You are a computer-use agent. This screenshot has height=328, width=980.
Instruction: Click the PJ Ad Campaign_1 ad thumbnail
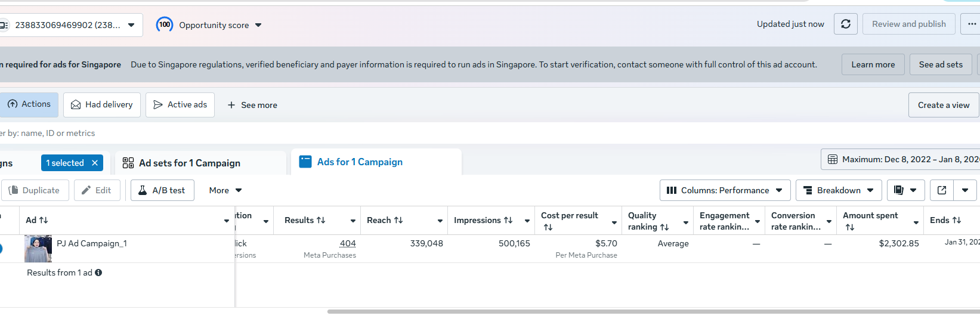coord(38,249)
